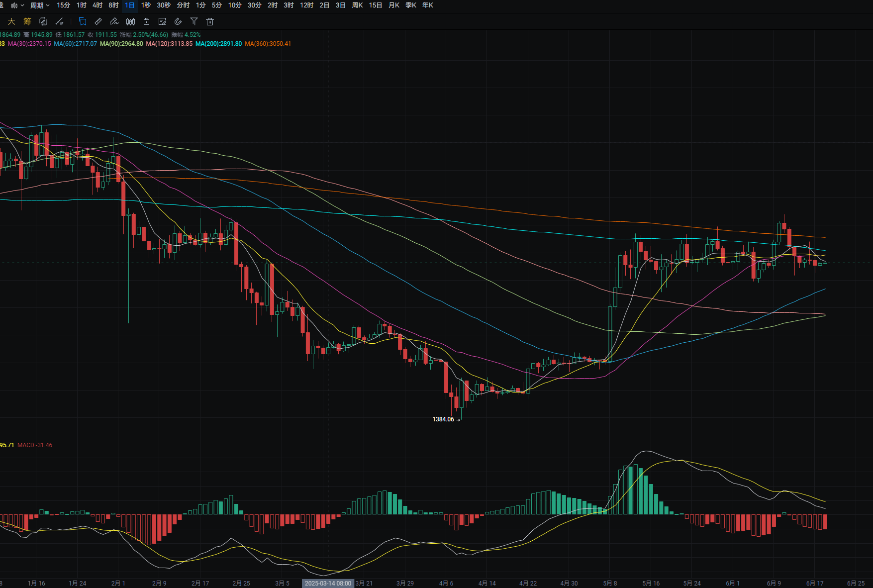Click the 5月 8 date on time axis

click(610, 583)
